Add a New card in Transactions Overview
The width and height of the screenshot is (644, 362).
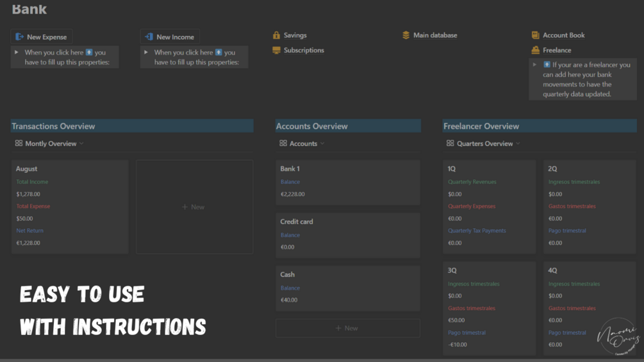point(194,207)
